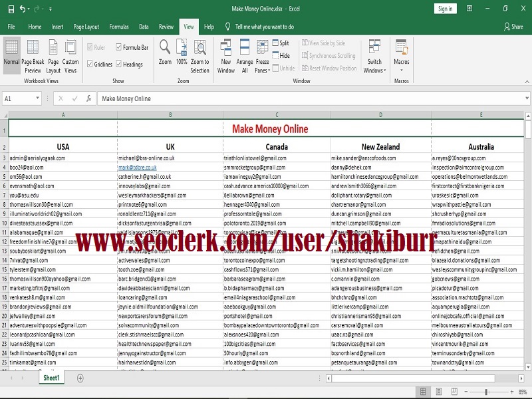Viewport: 532px width, 399px height.
Task: Click status bar Page Break Preview icon
Action: (x=454, y=392)
